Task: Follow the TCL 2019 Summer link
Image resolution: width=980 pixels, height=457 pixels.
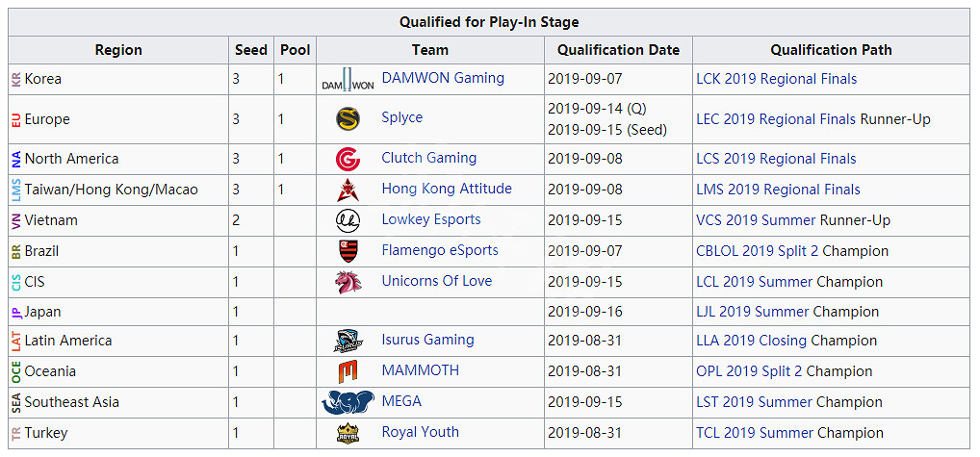Action: pos(757,433)
